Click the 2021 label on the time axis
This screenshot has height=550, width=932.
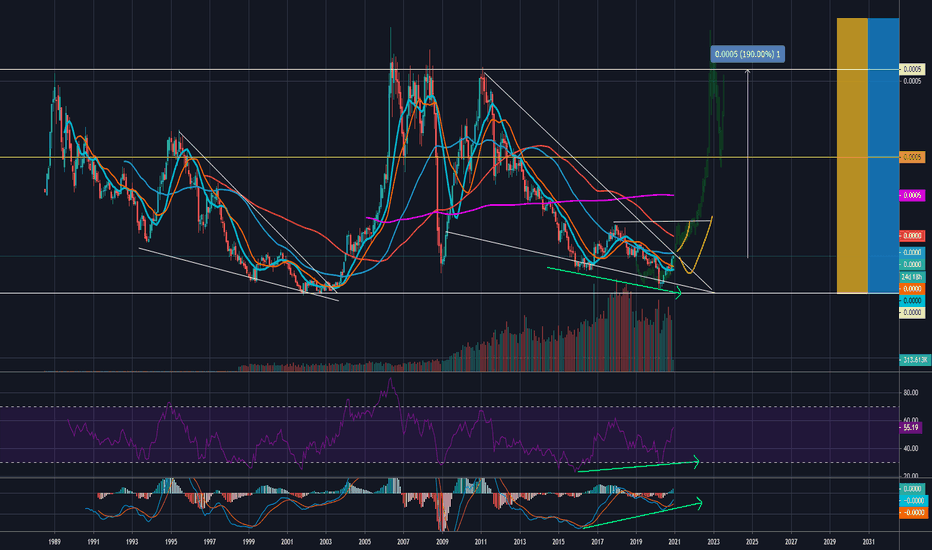(675, 542)
